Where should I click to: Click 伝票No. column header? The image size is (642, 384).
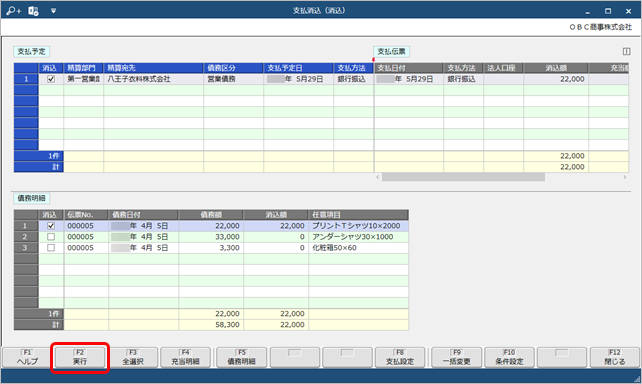coord(86,215)
